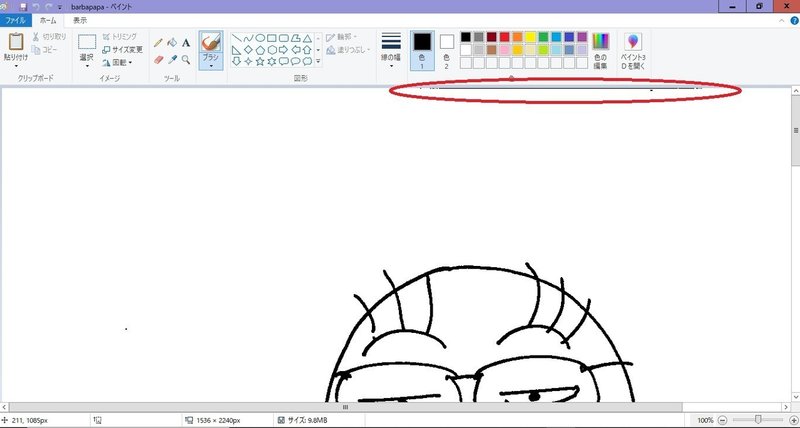Click the redo icon in title bar

coord(49,7)
